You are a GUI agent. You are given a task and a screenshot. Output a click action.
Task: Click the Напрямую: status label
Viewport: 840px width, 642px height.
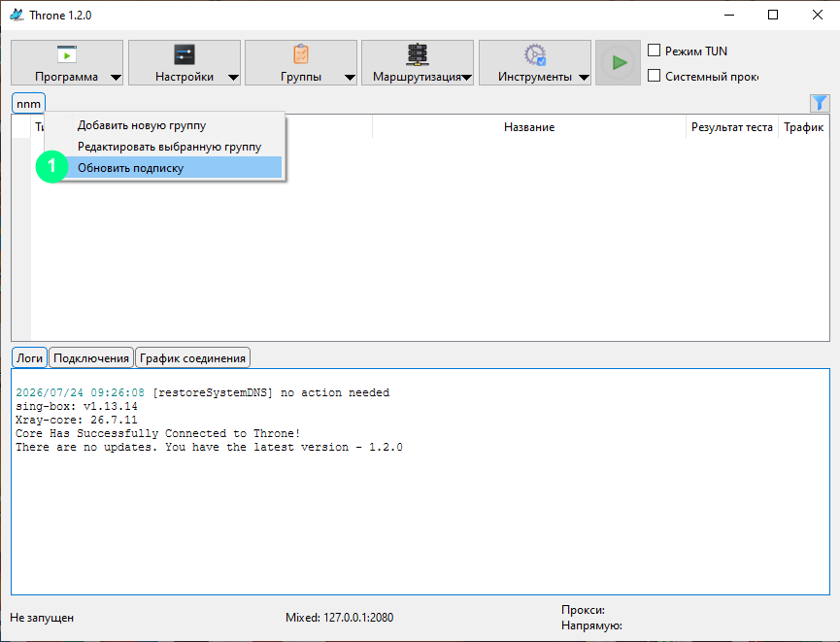(591, 625)
